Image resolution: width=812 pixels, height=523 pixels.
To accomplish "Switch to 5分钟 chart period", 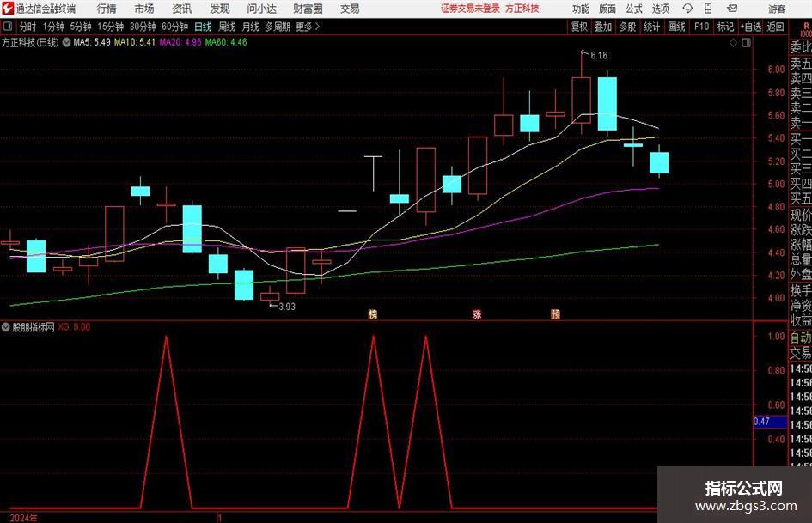I will (80, 27).
